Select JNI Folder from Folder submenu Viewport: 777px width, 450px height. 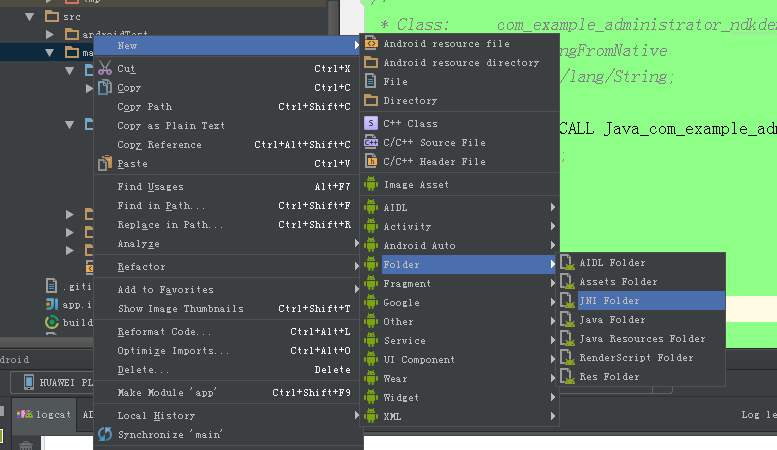[609, 300]
